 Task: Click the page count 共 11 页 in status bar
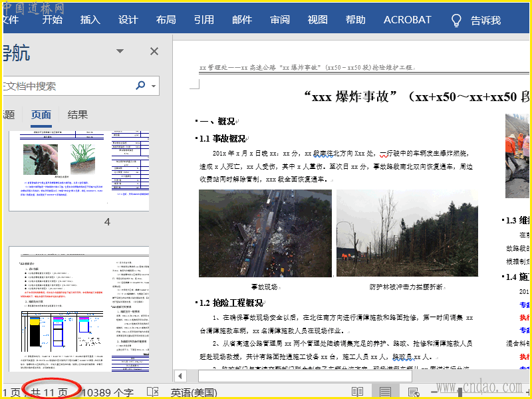pos(49,392)
